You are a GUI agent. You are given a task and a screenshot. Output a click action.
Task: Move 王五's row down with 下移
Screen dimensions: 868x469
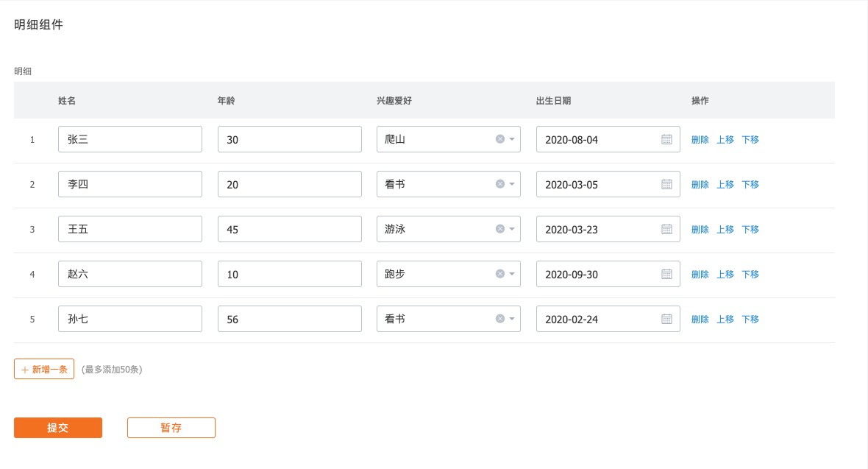click(750, 229)
